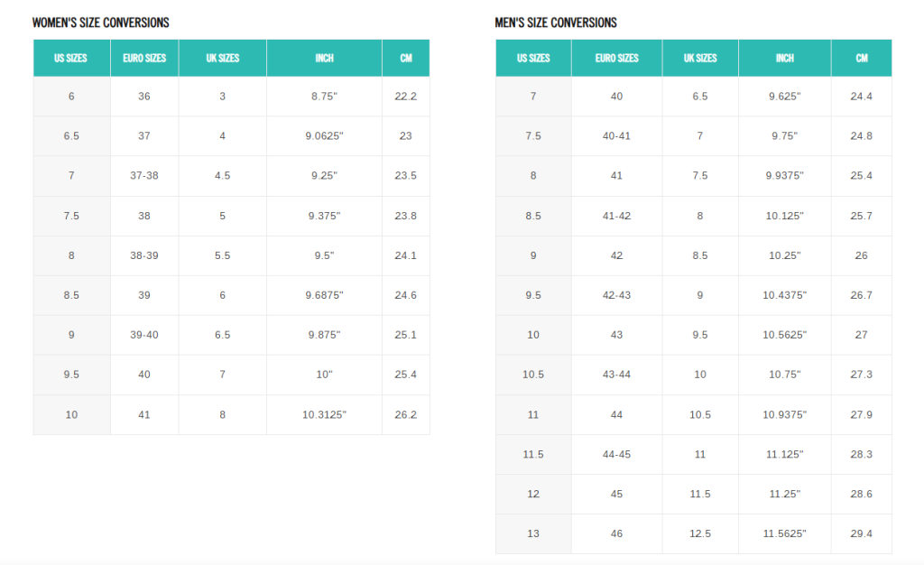Click the 37-38 Euro size cell
The height and width of the screenshot is (565, 924).
[144, 176]
